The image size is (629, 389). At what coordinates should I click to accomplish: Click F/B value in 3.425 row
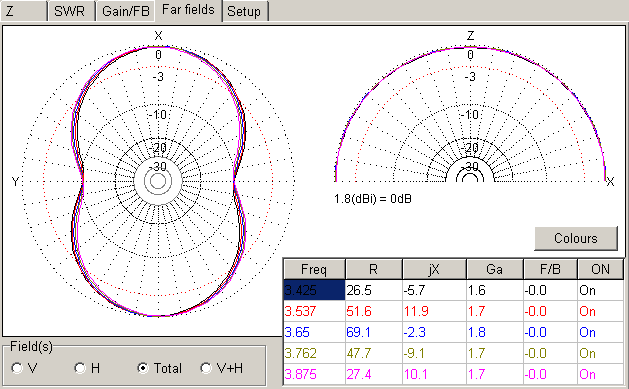550,290
